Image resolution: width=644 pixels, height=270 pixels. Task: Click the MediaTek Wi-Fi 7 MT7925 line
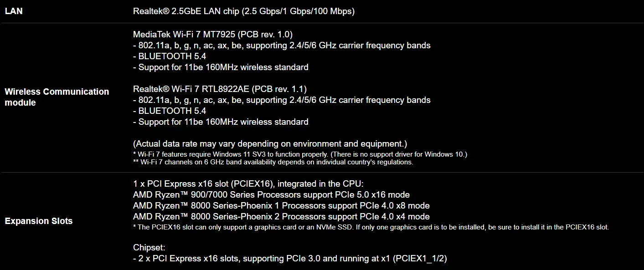[213, 34]
